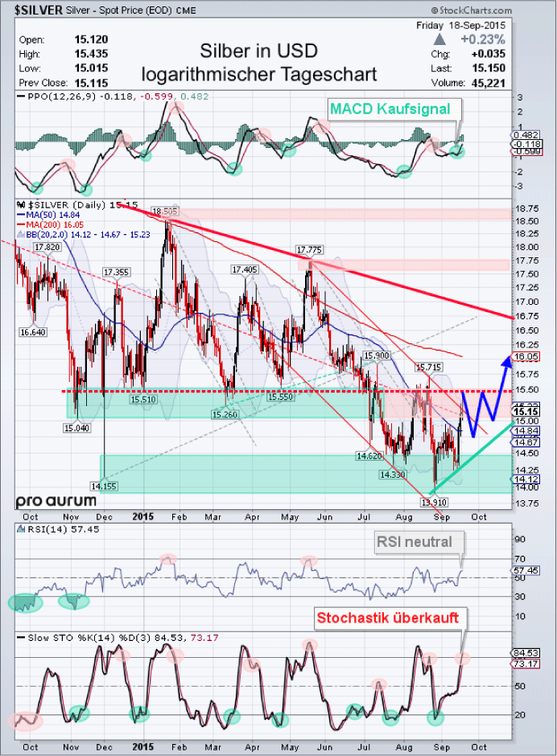The height and width of the screenshot is (756, 557).
Task: Click the 18.505 peak price label
Action: pos(164,210)
